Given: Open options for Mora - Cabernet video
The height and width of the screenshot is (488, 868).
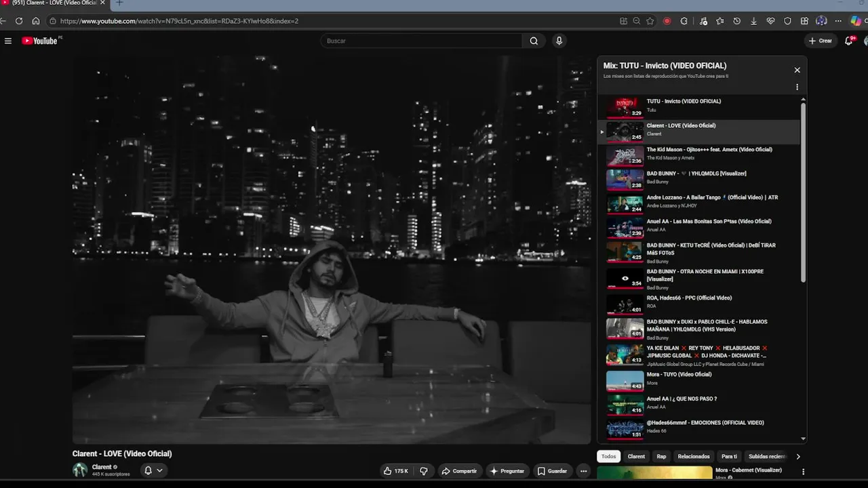Looking at the screenshot, I should 803,472.
